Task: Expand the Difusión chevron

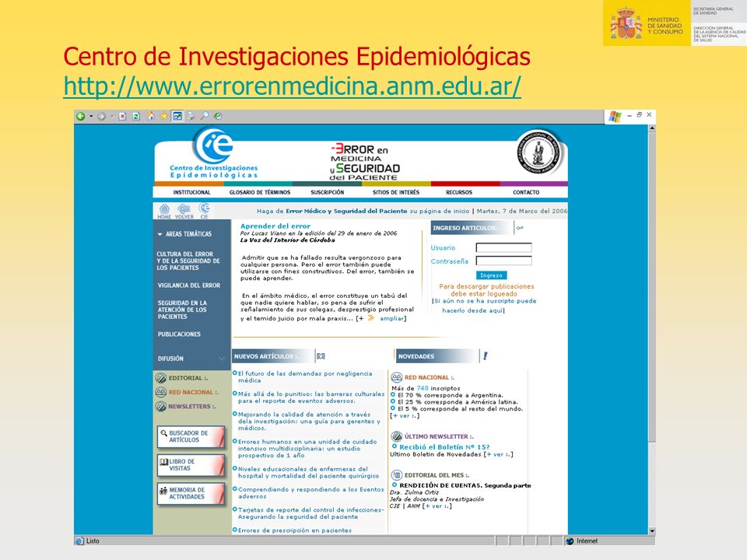Action: pyautogui.click(x=222, y=359)
